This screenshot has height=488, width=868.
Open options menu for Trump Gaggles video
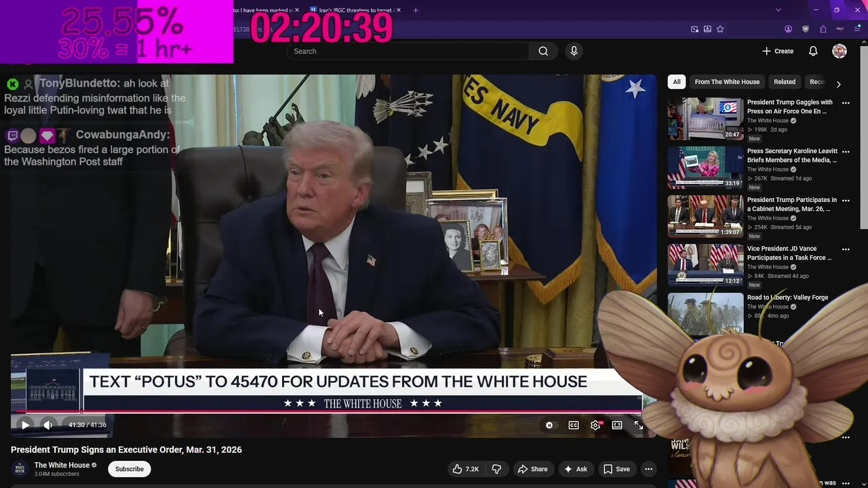pos(846,103)
